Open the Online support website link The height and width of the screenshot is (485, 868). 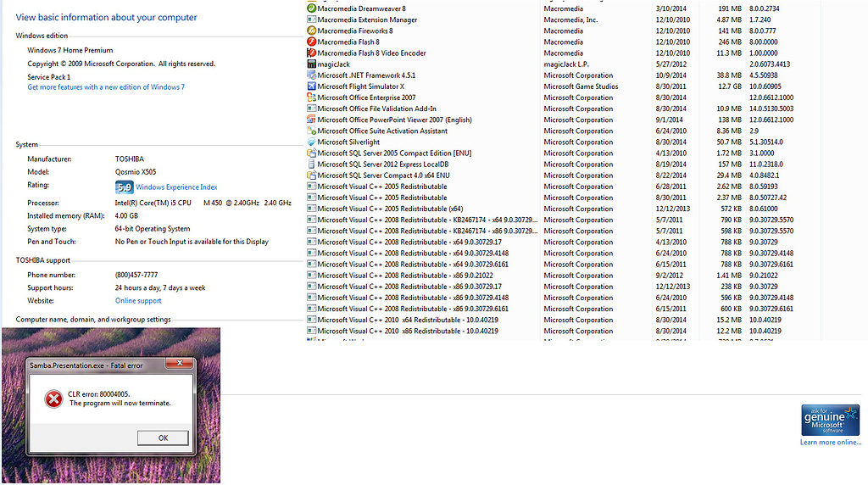tap(138, 301)
